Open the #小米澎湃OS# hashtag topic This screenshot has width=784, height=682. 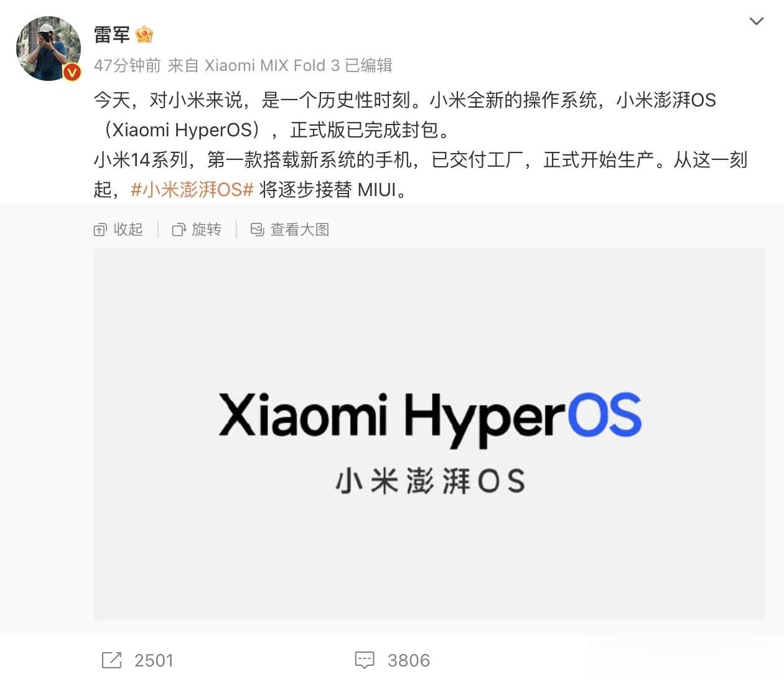click(x=192, y=189)
